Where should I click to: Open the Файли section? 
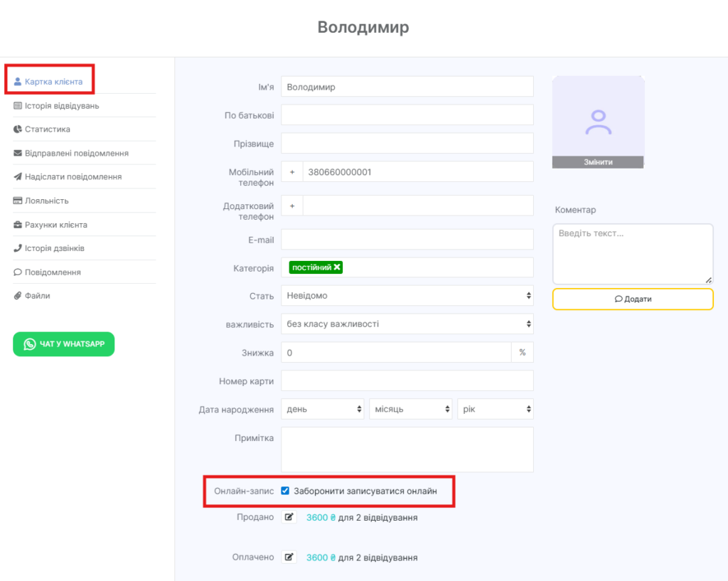[37, 295]
